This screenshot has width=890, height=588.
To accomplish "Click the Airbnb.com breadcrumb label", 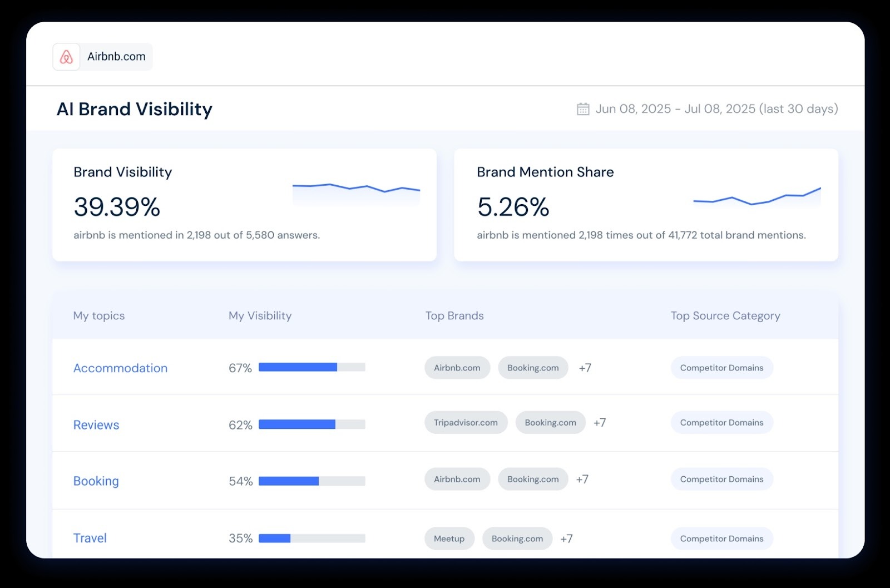I will [116, 56].
